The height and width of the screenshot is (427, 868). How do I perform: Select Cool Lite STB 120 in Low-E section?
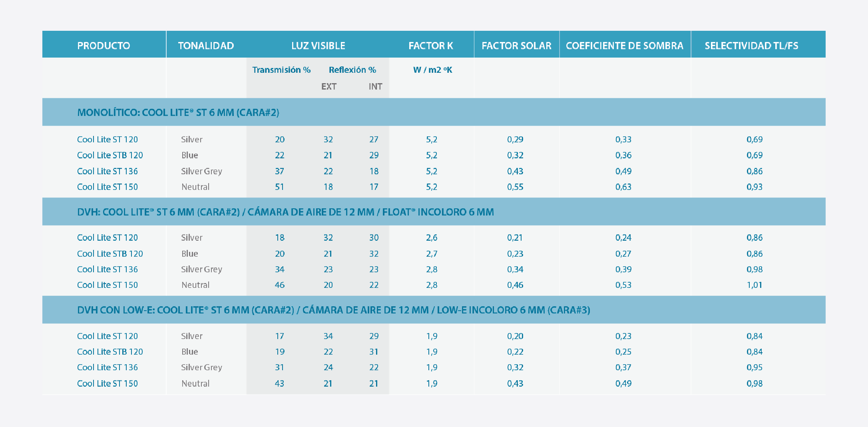(110, 352)
